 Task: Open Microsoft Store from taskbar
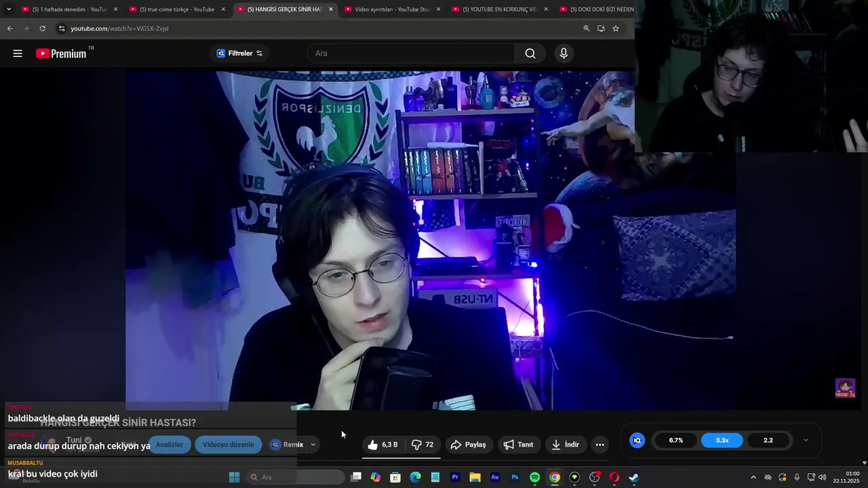(x=395, y=477)
